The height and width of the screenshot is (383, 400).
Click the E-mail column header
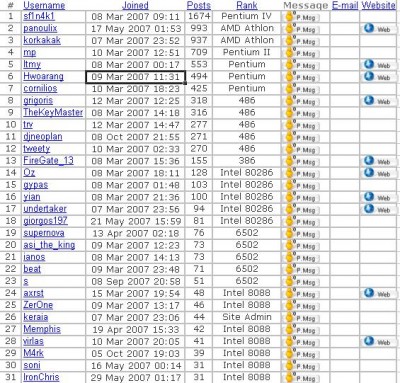point(345,5)
